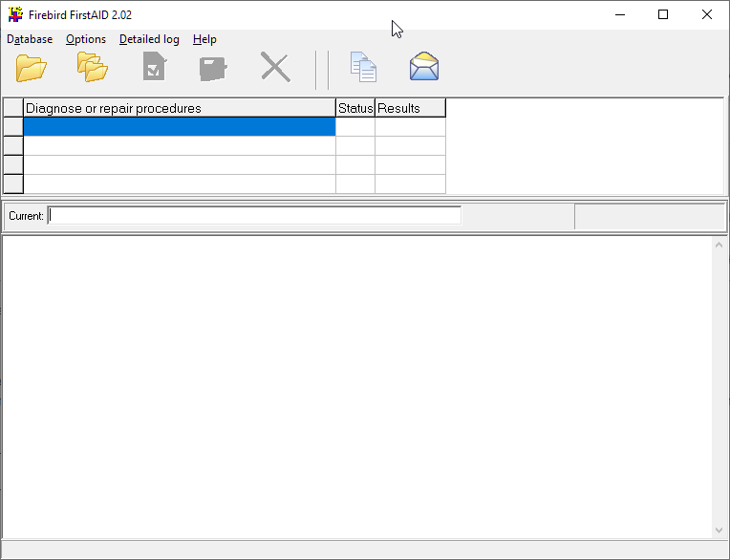Open the Detailed log menu
730x560 pixels.
tap(149, 39)
